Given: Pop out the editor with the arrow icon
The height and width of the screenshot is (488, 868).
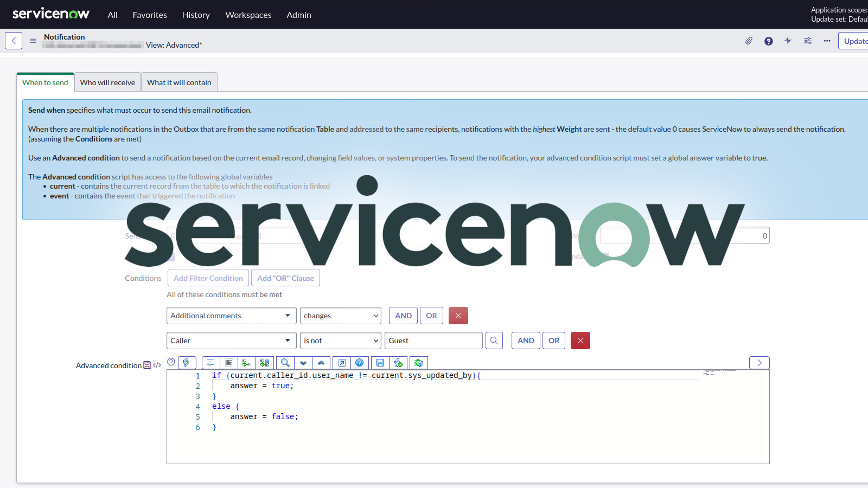Looking at the screenshot, I should tap(342, 362).
